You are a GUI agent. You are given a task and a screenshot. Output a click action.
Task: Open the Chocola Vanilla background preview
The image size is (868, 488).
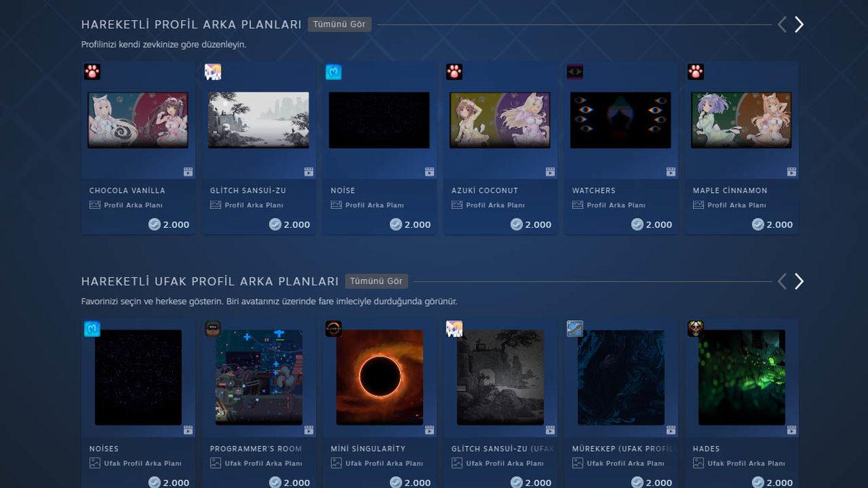pyautogui.click(x=137, y=119)
